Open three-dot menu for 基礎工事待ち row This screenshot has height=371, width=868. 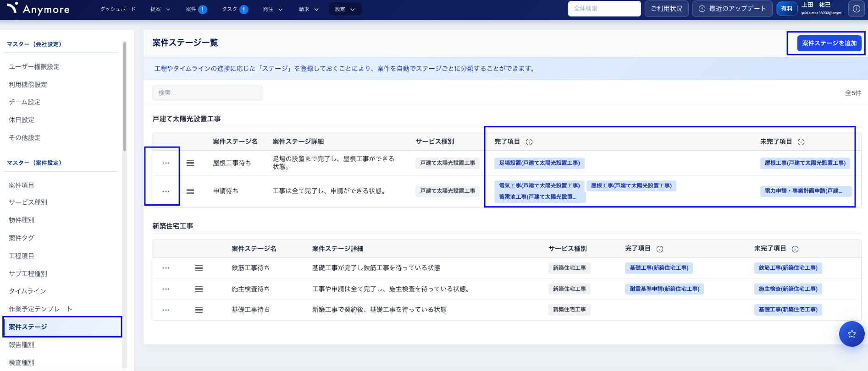(166, 310)
